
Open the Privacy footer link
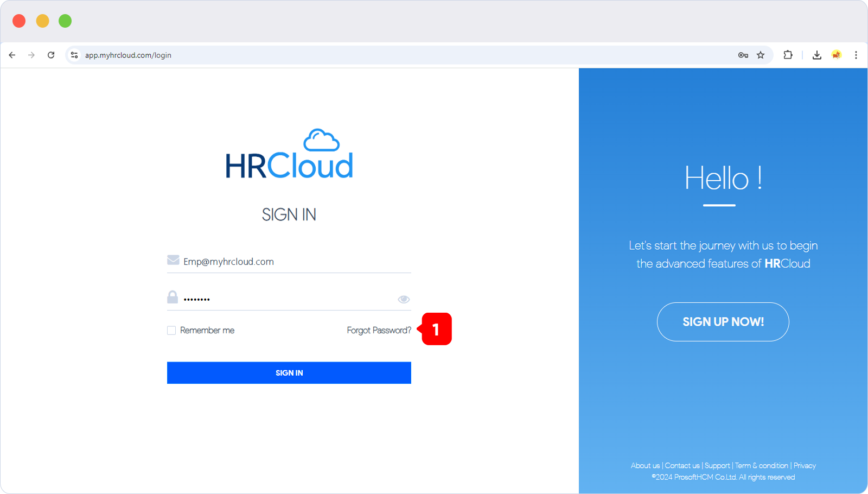click(x=805, y=466)
